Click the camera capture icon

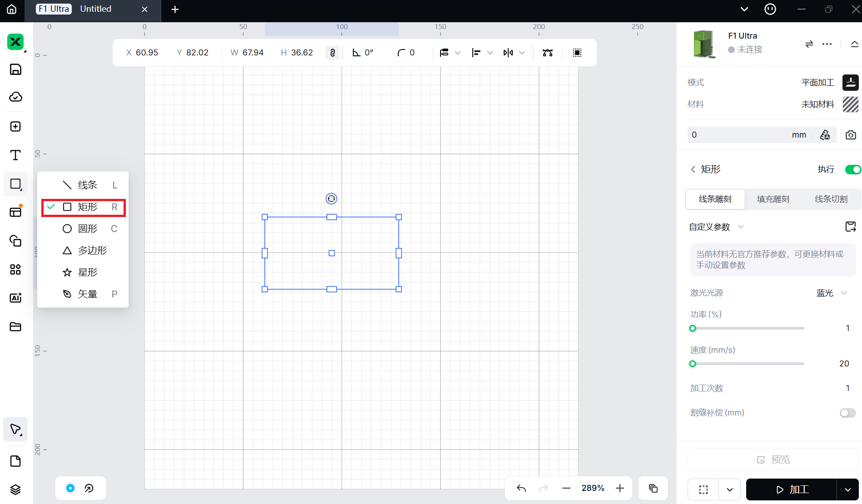tap(851, 135)
